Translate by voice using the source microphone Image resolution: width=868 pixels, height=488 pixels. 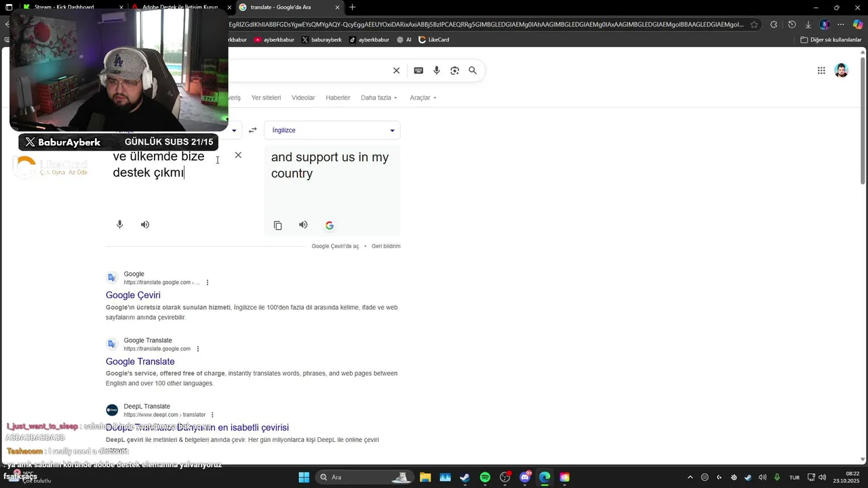(120, 224)
